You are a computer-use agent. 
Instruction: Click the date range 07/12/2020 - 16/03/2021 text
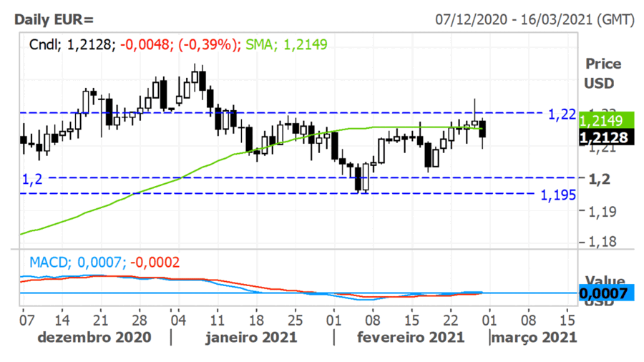[535, 19]
